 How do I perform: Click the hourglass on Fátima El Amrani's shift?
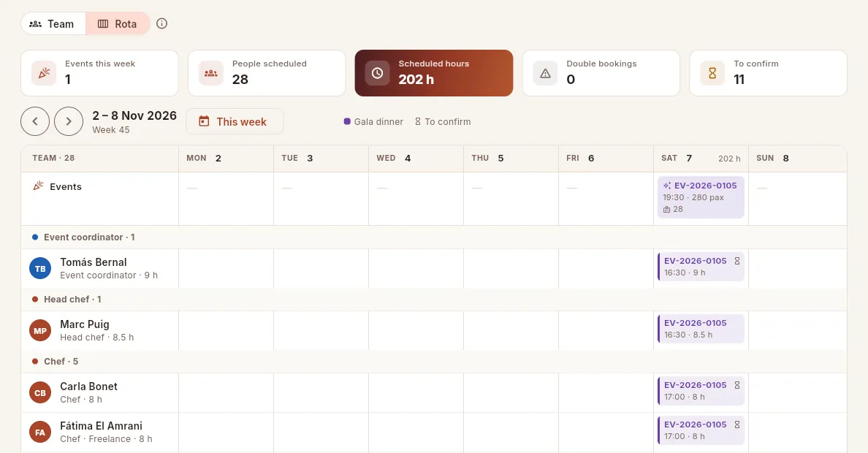(736, 425)
